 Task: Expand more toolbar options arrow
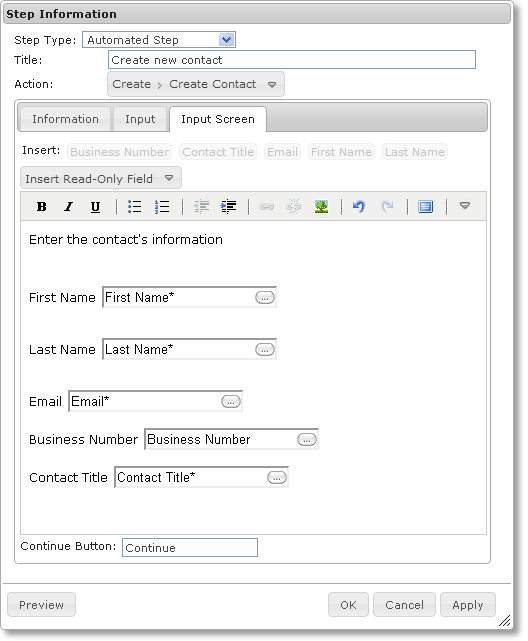tap(465, 206)
